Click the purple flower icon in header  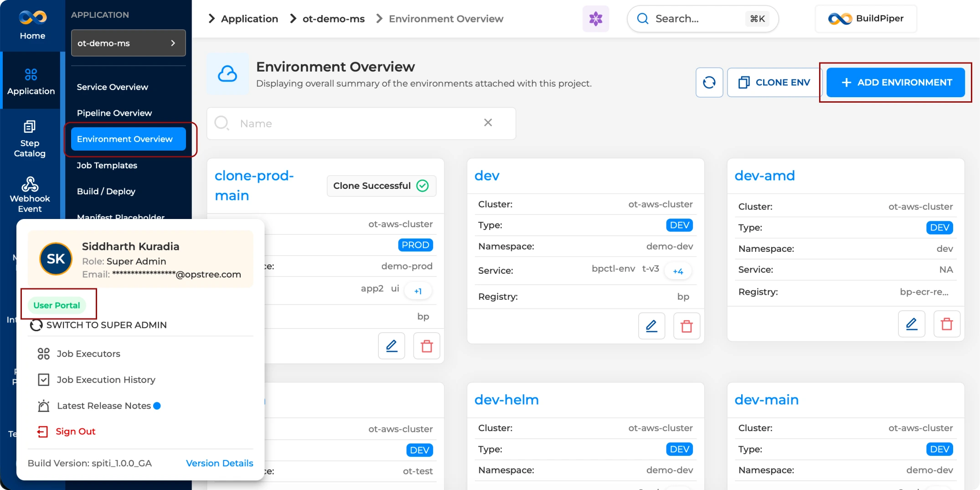(x=595, y=19)
